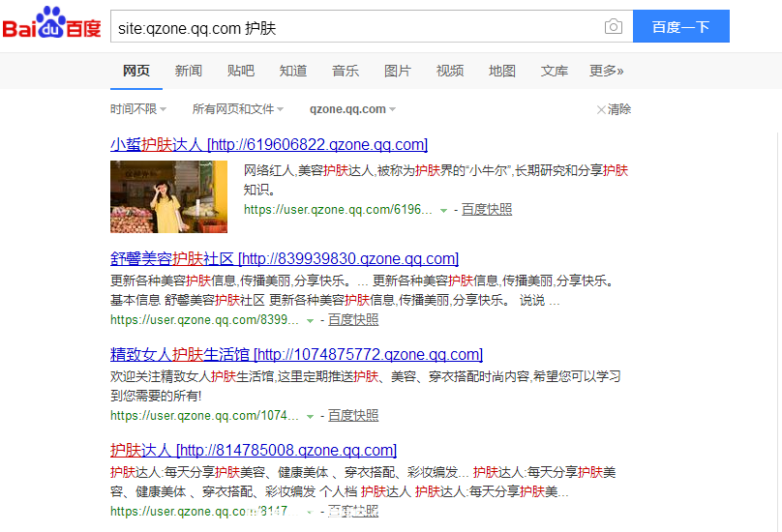Open URL https://user.qzone.qq.com/8399...
The image size is (782, 532).
[x=204, y=319]
